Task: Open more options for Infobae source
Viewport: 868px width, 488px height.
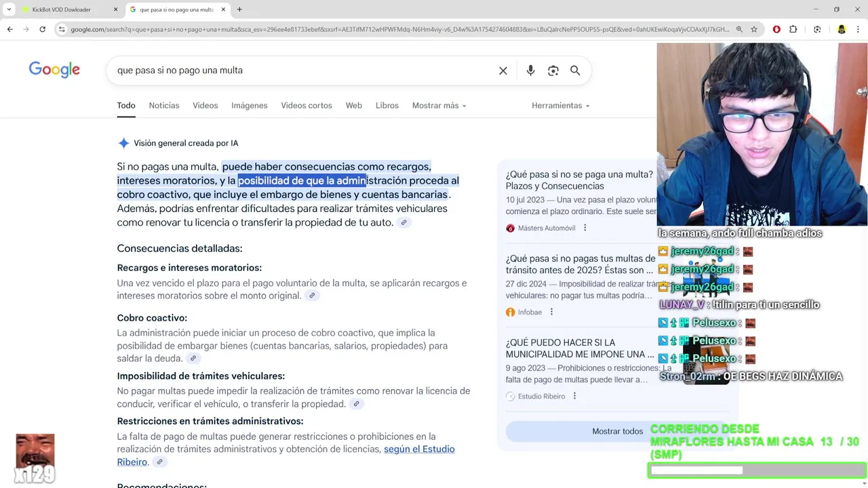Action: point(551,312)
